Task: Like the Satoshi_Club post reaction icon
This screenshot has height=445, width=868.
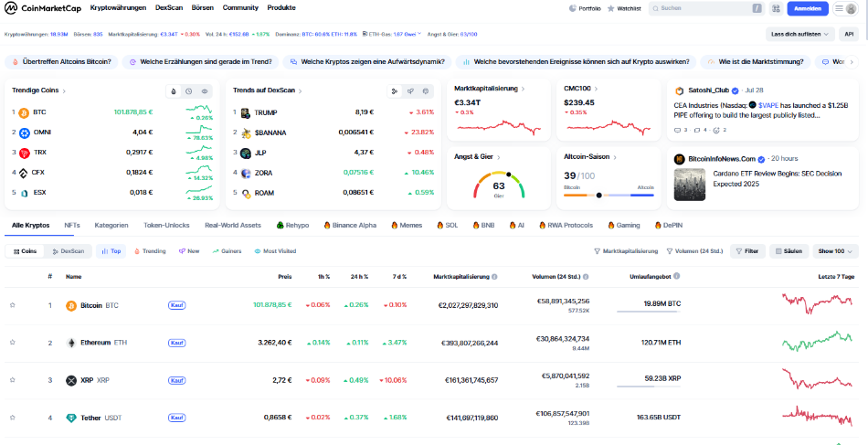Action: pyautogui.click(x=715, y=130)
